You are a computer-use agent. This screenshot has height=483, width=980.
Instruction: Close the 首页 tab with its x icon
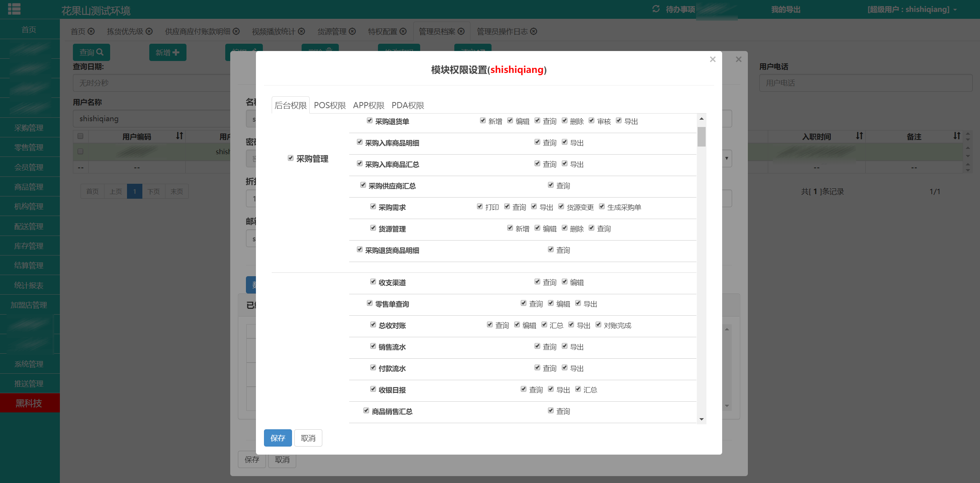pyautogui.click(x=91, y=31)
